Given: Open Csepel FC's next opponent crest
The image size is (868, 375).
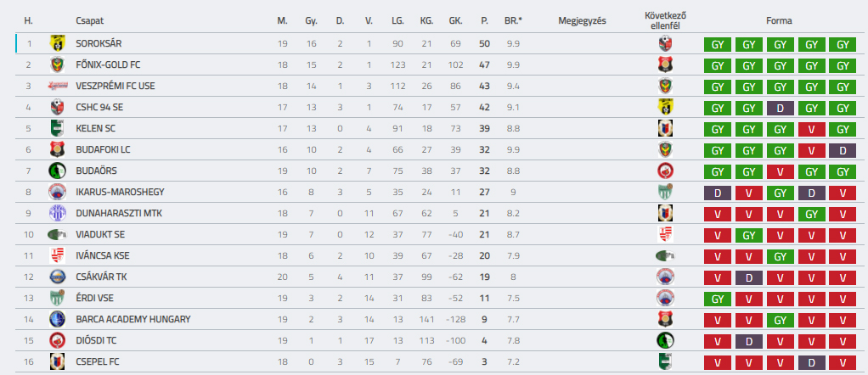Looking at the screenshot, I should click(x=665, y=361).
